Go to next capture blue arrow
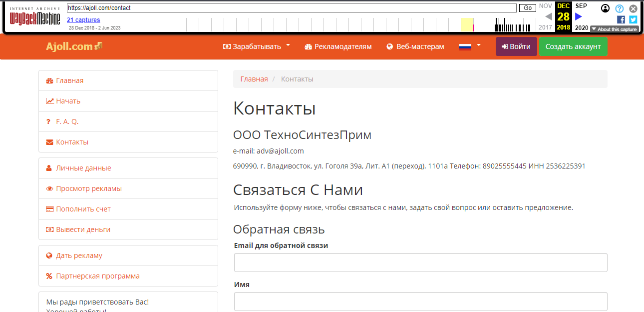This screenshot has width=644, height=312. pyautogui.click(x=579, y=16)
